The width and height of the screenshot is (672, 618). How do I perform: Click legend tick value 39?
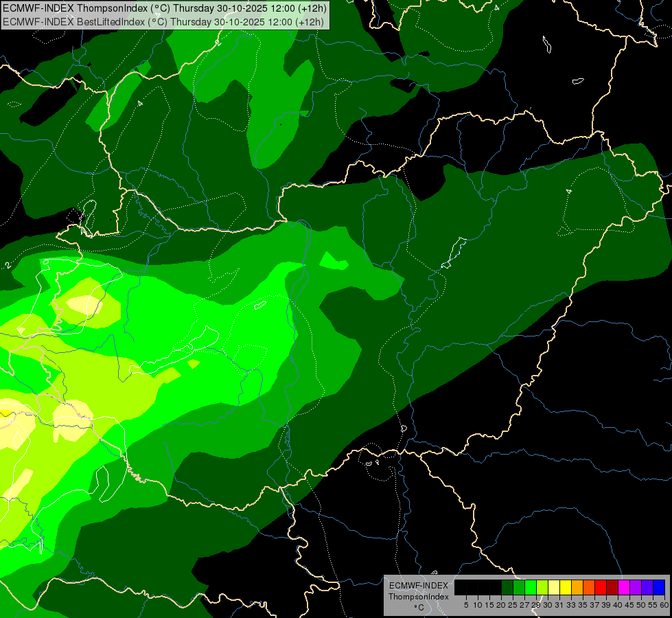coord(606,605)
